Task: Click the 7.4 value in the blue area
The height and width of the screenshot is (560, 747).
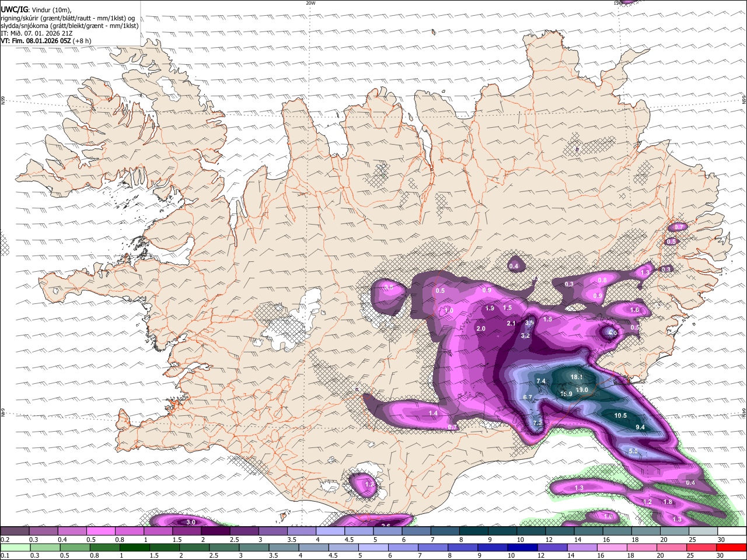Action: [x=540, y=381]
